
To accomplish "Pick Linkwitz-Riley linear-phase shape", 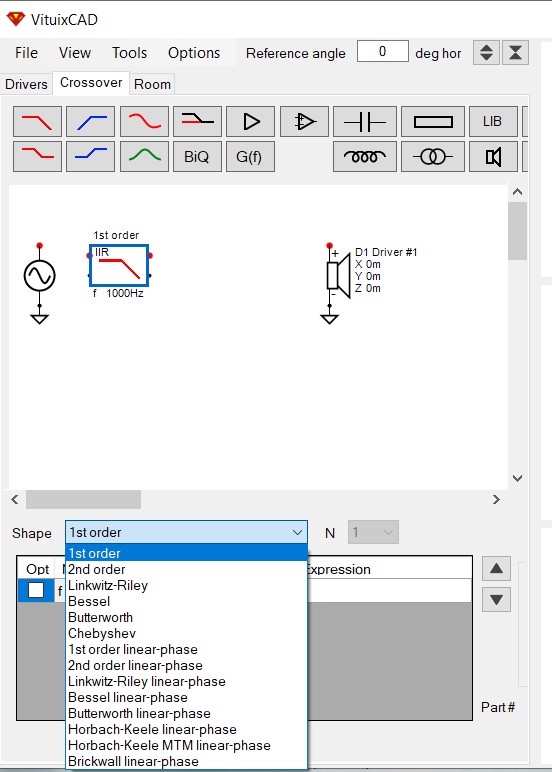I will pos(187,681).
